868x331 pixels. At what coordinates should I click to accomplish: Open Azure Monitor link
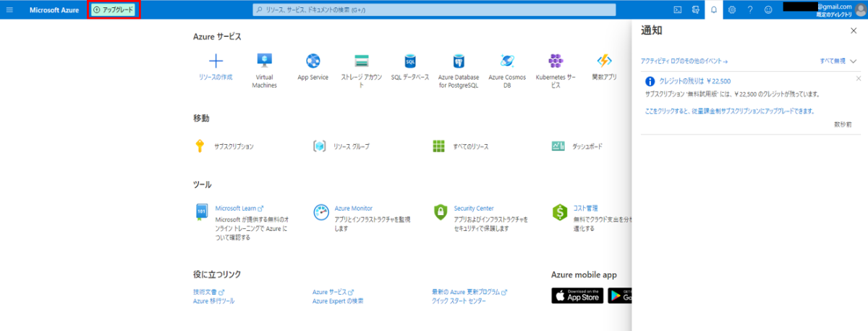tap(354, 208)
